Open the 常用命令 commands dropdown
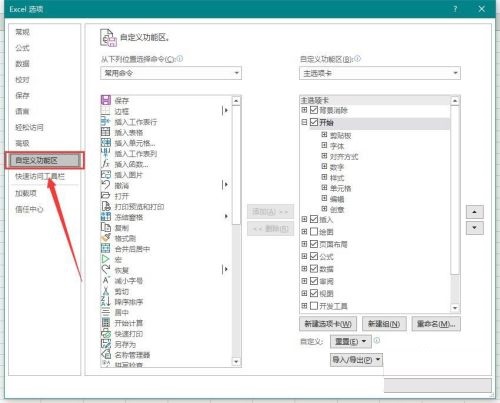 (x=171, y=73)
